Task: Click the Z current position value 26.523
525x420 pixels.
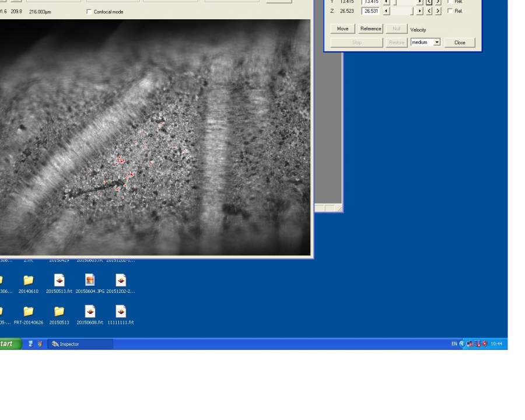Action: tap(347, 11)
